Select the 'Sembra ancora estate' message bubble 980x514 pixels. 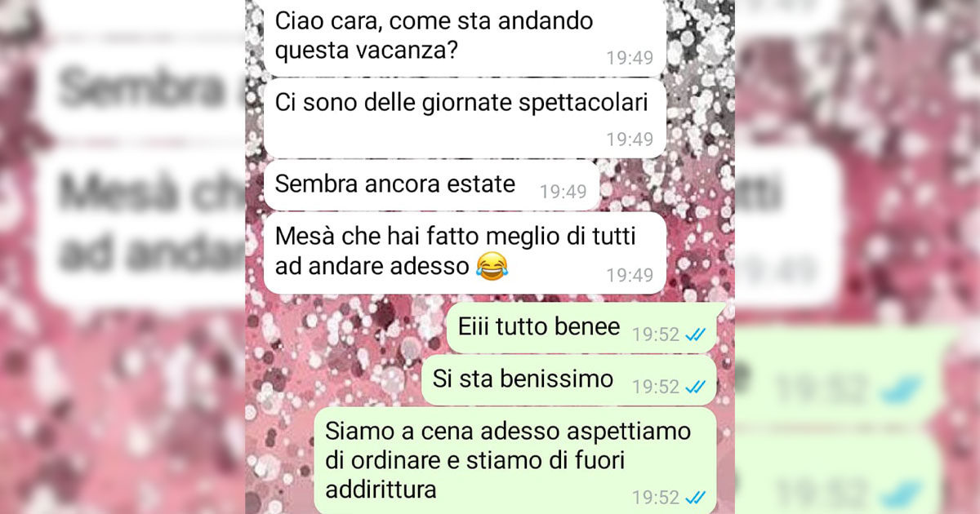432,185
